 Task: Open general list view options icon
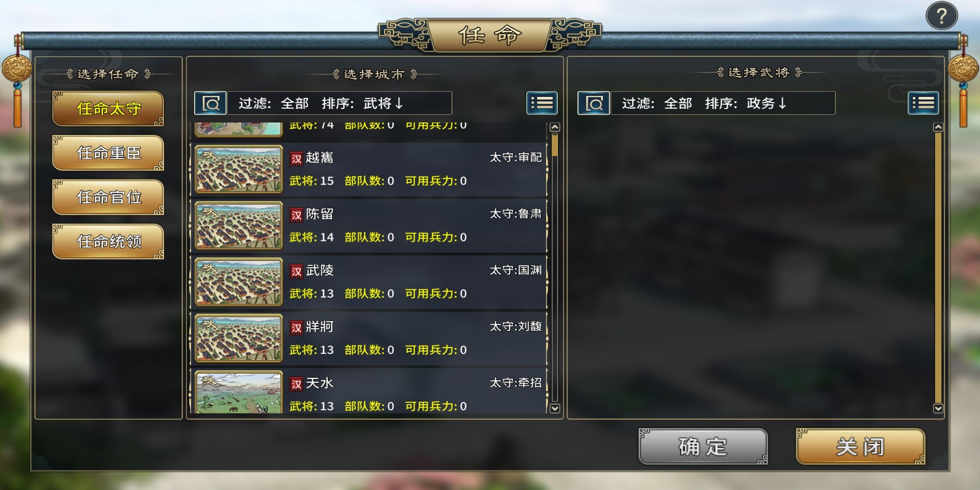923,103
